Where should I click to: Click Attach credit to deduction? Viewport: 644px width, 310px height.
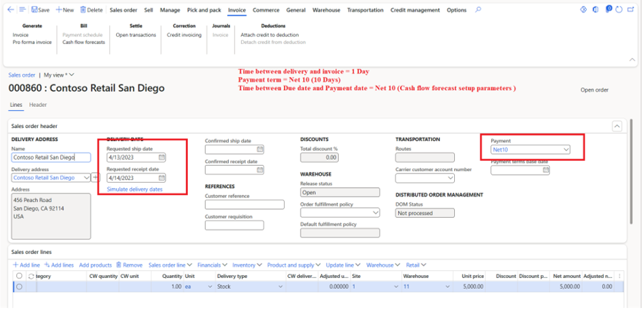pos(270,35)
